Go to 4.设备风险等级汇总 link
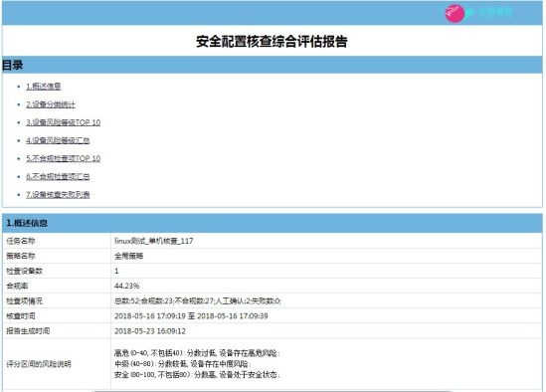This screenshot has height=392, width=546. pos(58,140)
